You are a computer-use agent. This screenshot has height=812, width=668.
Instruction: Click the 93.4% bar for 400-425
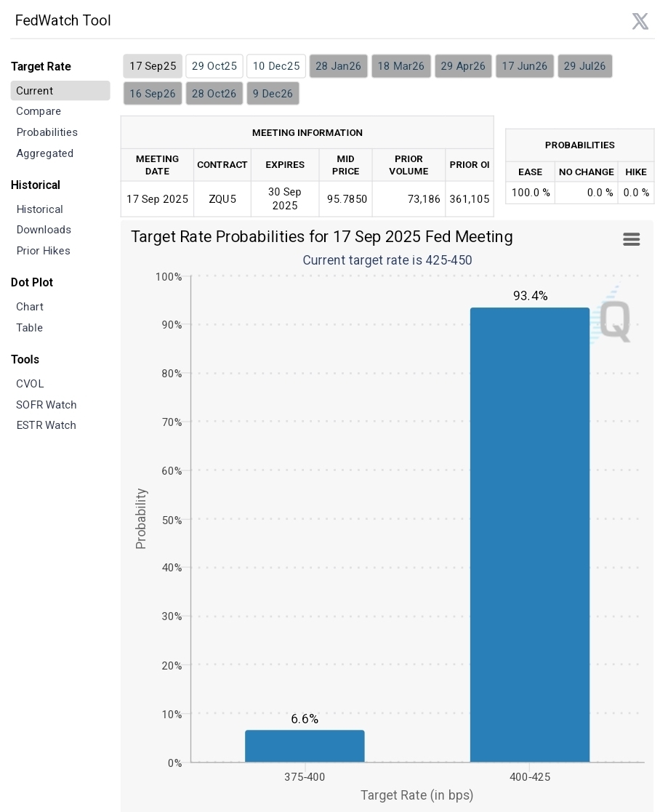(530, 535)
